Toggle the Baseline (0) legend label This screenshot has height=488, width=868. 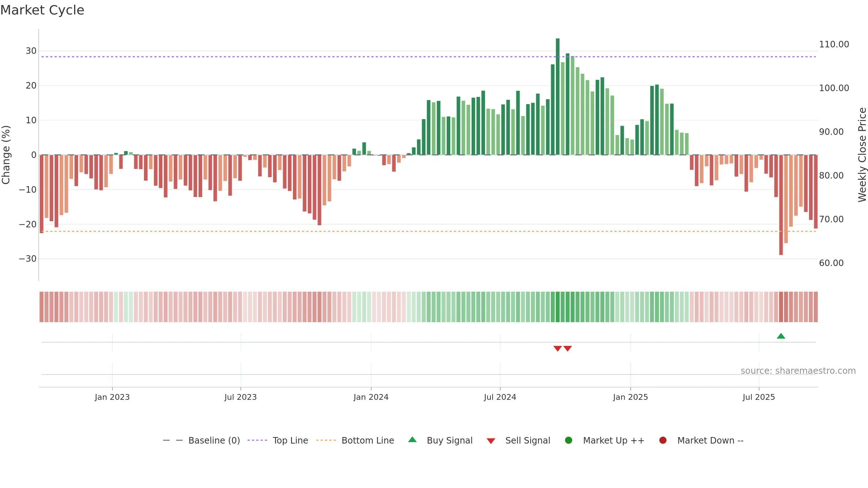pyautogui.click(x=214, y=440)
